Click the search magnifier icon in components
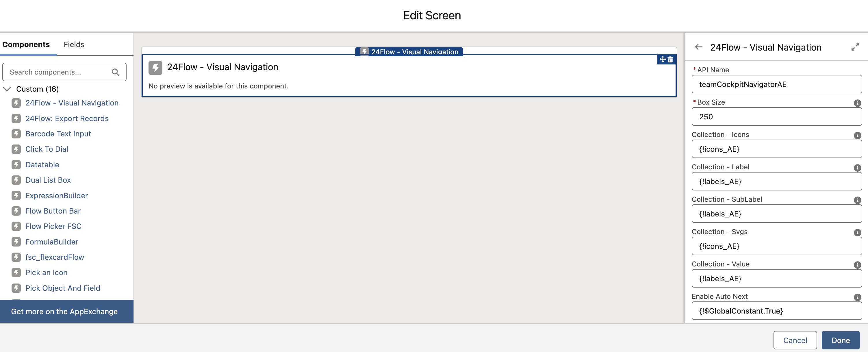The image size is (868, 352). click(x=115, y=72)
